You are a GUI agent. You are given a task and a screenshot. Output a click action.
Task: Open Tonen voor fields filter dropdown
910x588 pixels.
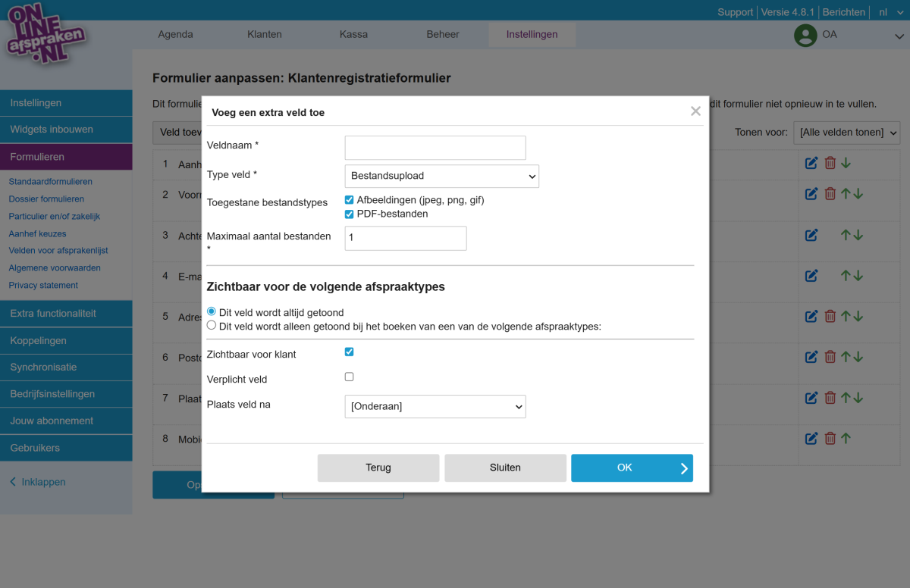(846, 132)
